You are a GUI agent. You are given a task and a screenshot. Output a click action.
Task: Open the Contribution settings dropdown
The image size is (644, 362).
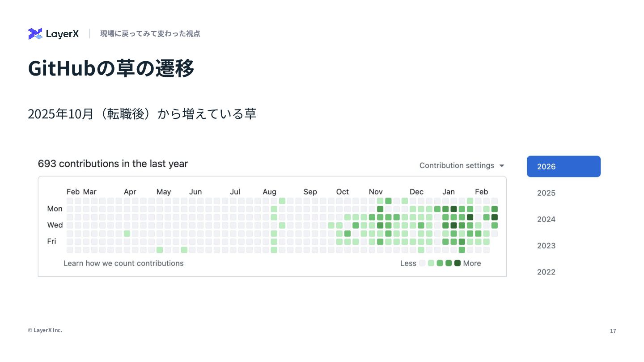pyautogui.click(x=462, y=165)
